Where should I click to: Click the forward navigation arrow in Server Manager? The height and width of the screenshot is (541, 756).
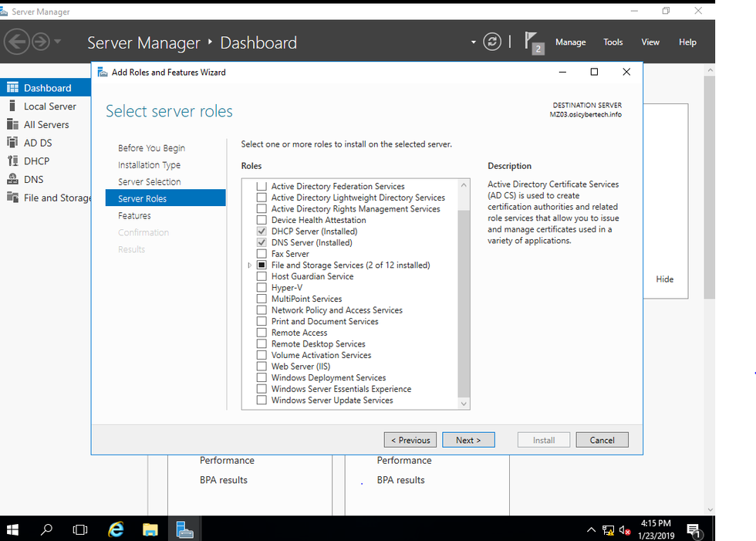click(40, 42)
